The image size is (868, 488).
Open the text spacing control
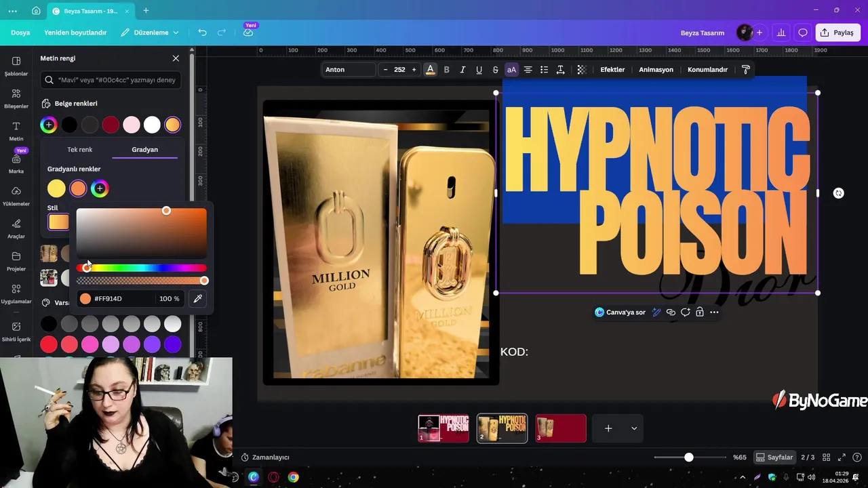[x=560, y=70]
